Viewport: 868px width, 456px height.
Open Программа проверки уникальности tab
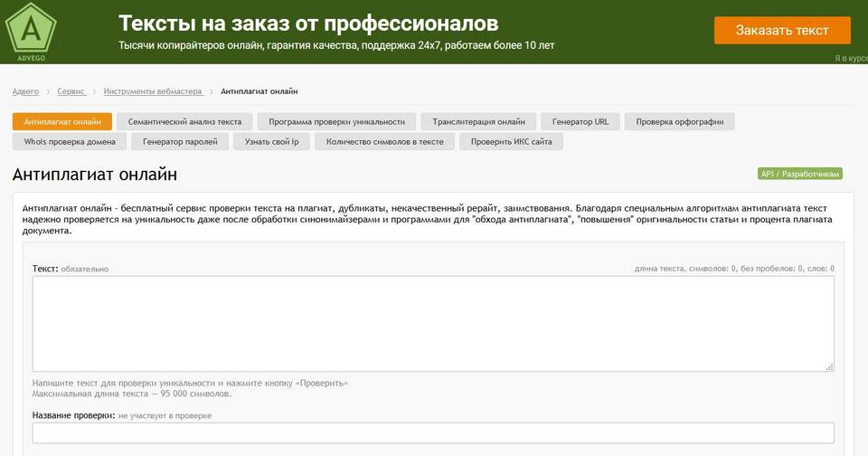[x=336, y=121]
